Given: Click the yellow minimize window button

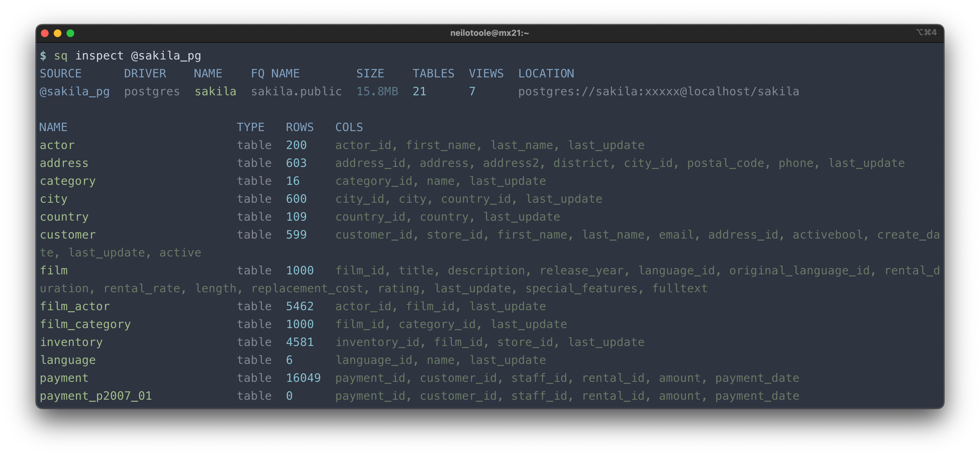Looking at the screenshot, I should [58, 33].
